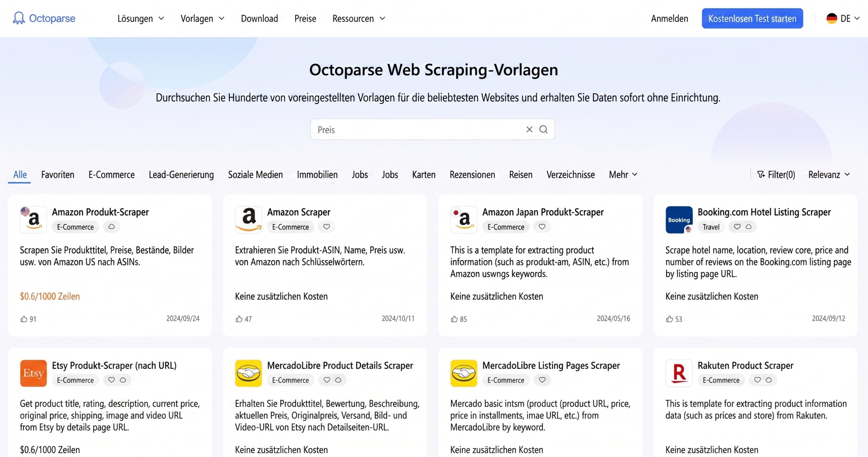Click cloud icon on MercadoLibre Product Details Scraper

(x=338, y=380)
